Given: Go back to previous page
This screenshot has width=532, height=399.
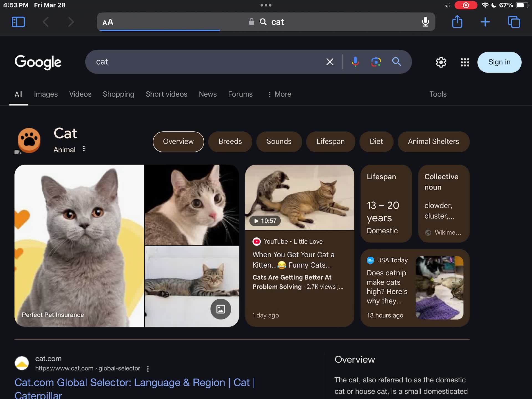Looking at the screenshot, I should point(46,22).
